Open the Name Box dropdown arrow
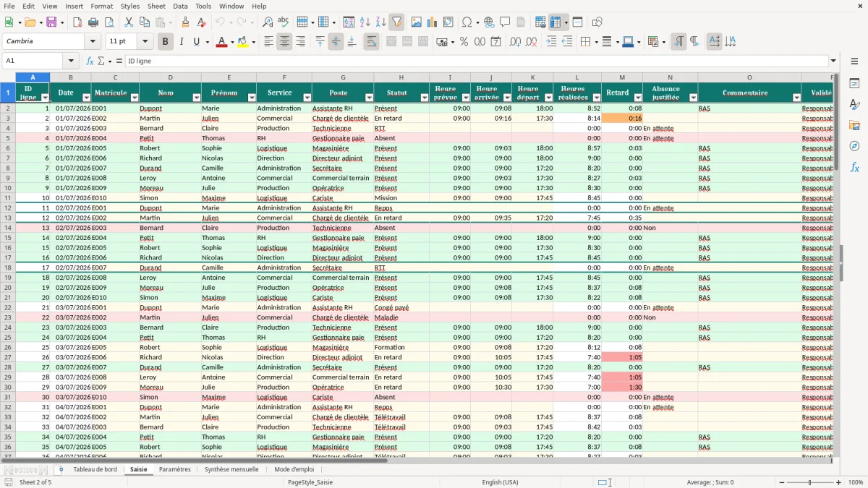 tap(71, 61)
